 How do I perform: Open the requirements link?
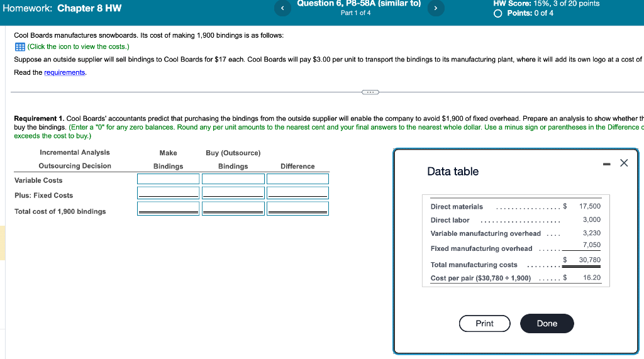coord(65,72)
